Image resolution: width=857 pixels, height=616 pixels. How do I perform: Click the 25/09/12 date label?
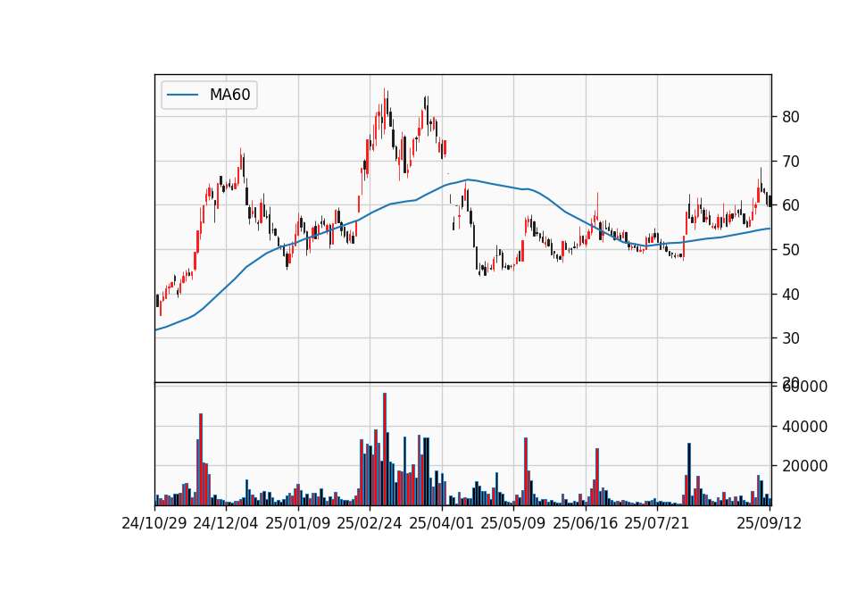click(x=770, y=523)
